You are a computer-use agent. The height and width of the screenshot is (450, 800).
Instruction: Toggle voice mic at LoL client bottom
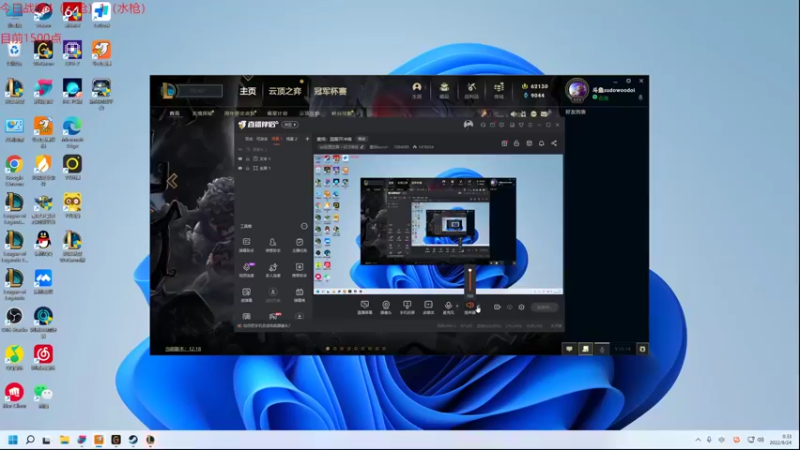(602, 349)
